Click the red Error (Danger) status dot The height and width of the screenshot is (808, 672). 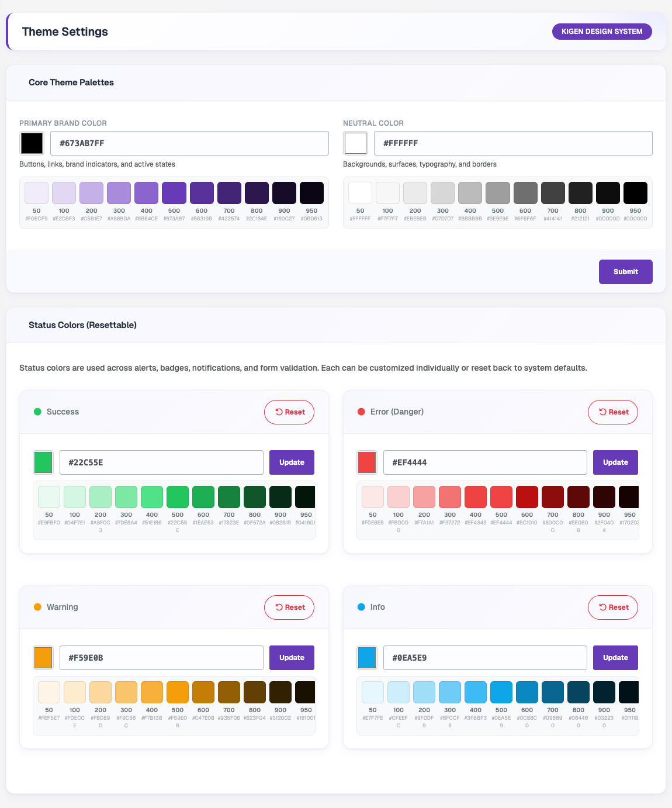(x=361, y=412)
